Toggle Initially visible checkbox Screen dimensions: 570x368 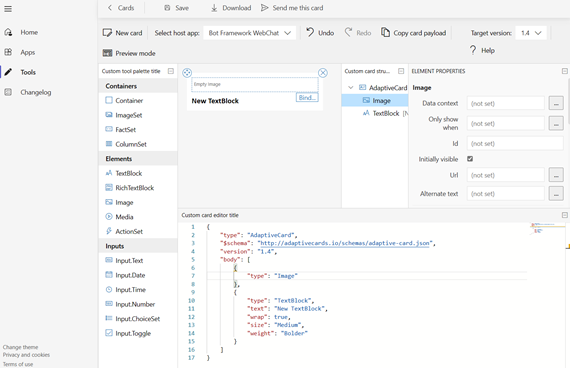(x=470, y=159)
